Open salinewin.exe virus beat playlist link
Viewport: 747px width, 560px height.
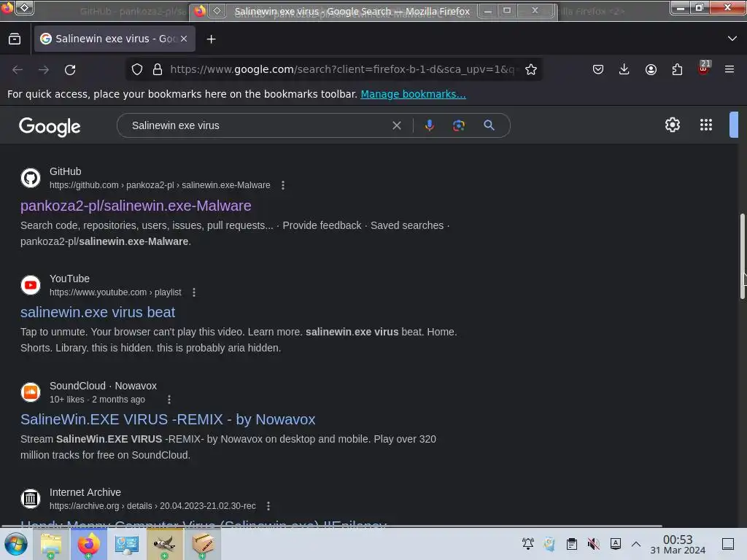point(98,312)
